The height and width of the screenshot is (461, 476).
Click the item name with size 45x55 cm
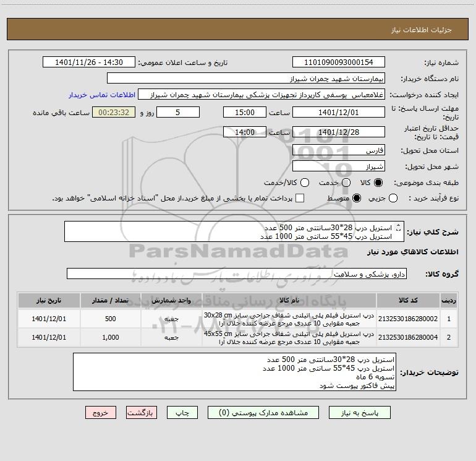coord(289,338)
